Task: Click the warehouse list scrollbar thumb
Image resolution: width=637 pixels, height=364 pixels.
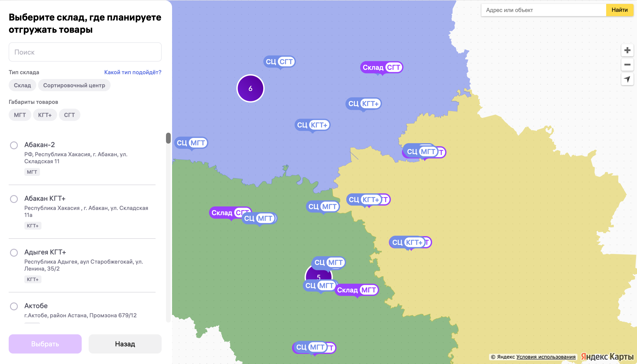Action: click(x=168, y=138)
